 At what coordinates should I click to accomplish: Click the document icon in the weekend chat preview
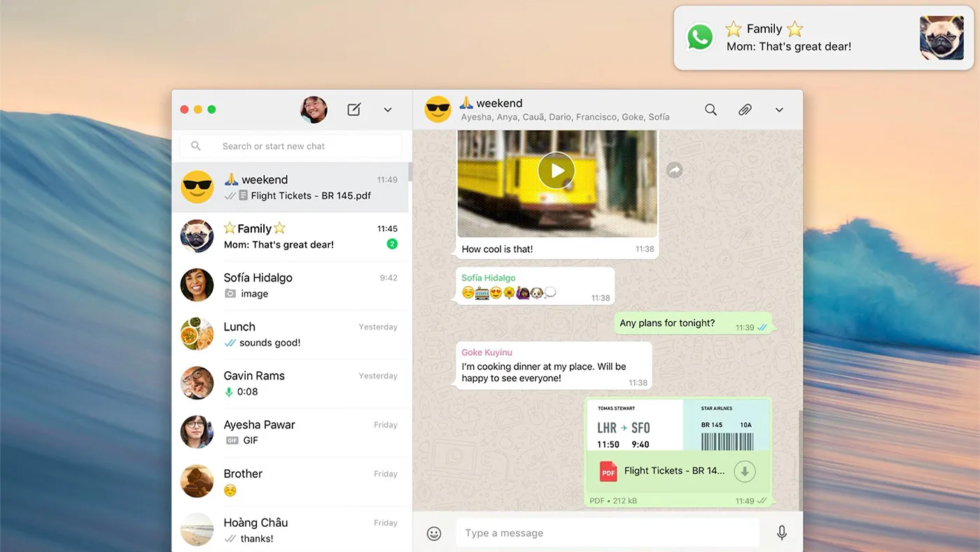point(243,195)
